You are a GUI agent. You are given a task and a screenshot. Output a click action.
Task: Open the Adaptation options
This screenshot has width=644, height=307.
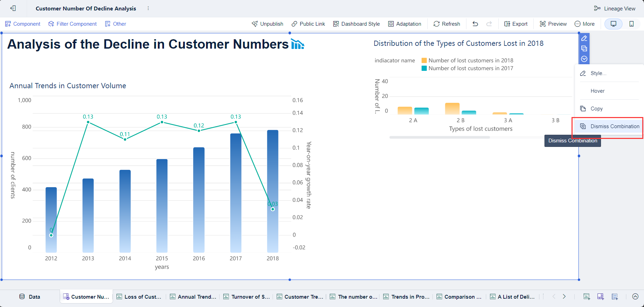coord(405,24)
